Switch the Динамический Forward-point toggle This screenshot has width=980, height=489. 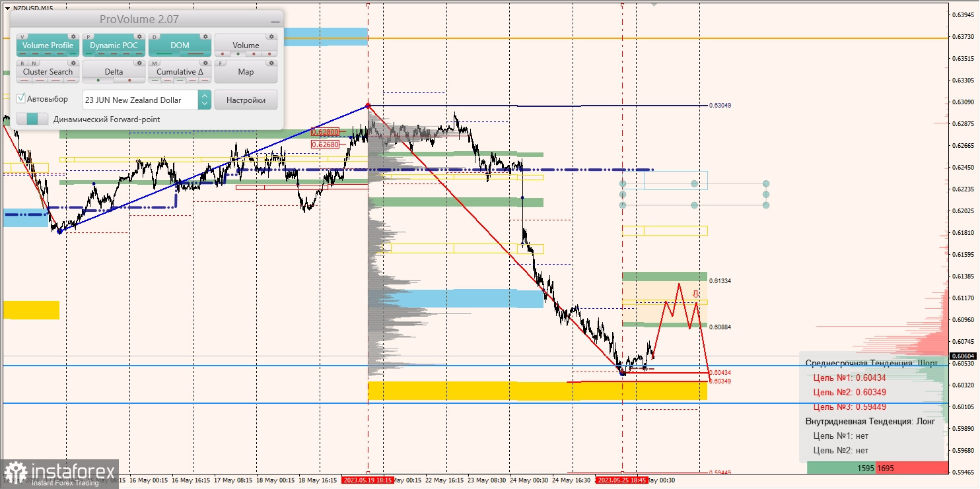click(32, 119)
